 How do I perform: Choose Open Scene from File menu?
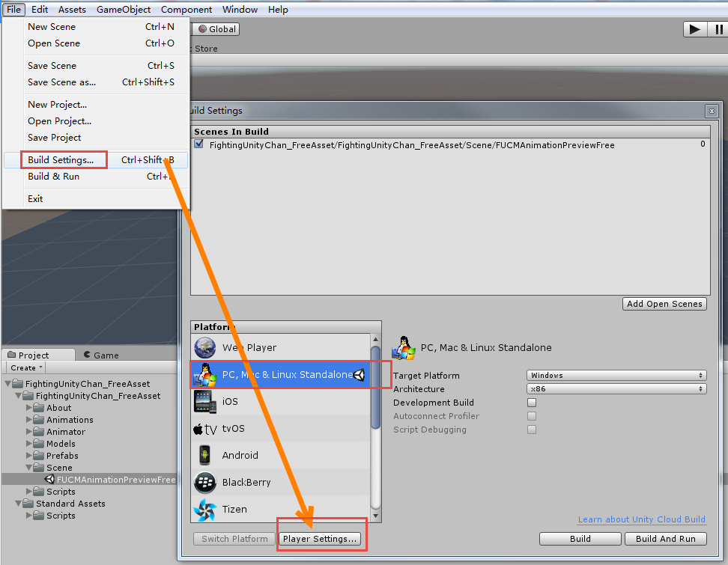click(96, 43)
